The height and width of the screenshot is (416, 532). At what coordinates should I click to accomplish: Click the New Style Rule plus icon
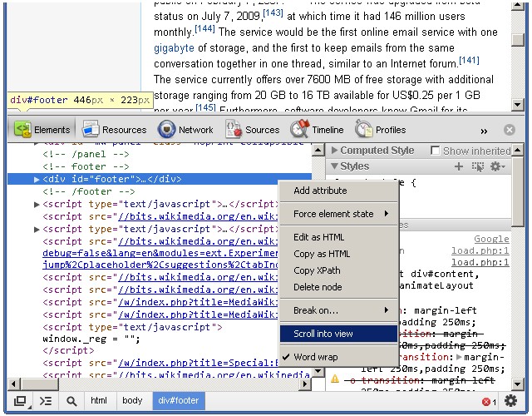point(459,167)
